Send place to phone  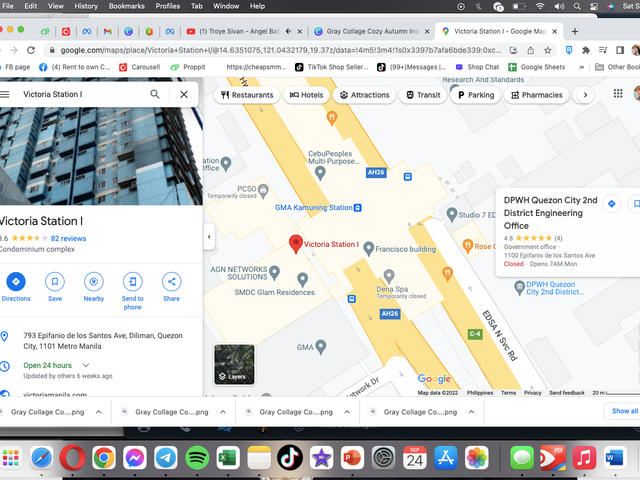(x=133, y=281)
